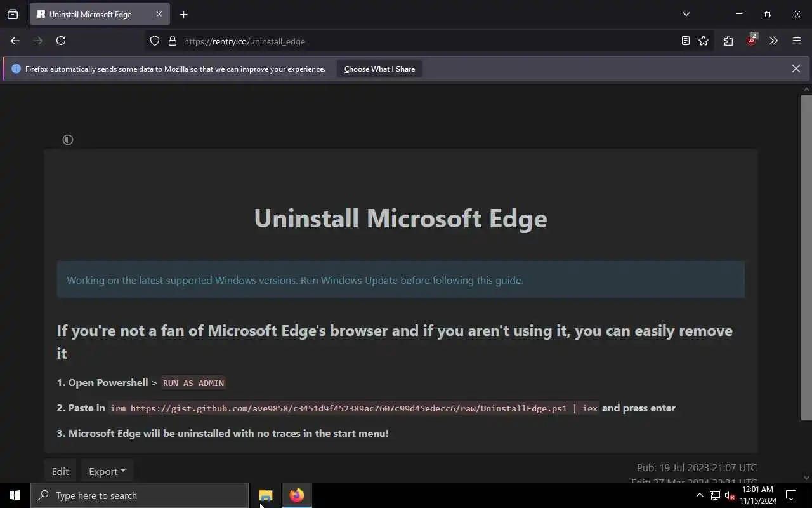This screenshot has width=812, height=508.
Task: Show site security padlock info
Action: coord(172,41)
